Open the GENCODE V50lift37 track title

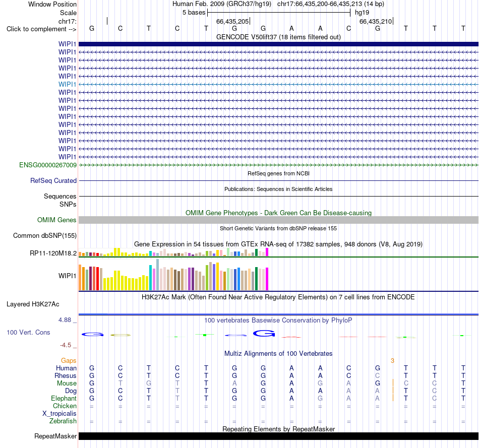point(278,37)
